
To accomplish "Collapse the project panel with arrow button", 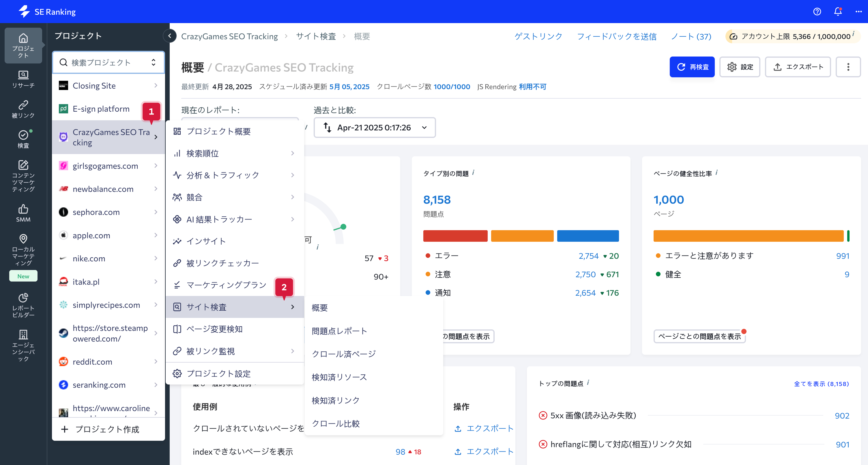I will (169, 36).
